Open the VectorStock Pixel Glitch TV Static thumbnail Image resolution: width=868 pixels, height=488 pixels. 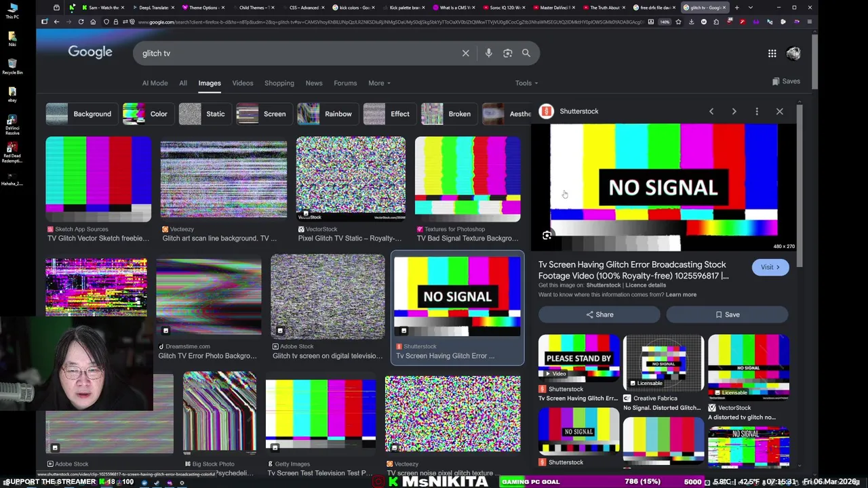[x=351, y=179]
